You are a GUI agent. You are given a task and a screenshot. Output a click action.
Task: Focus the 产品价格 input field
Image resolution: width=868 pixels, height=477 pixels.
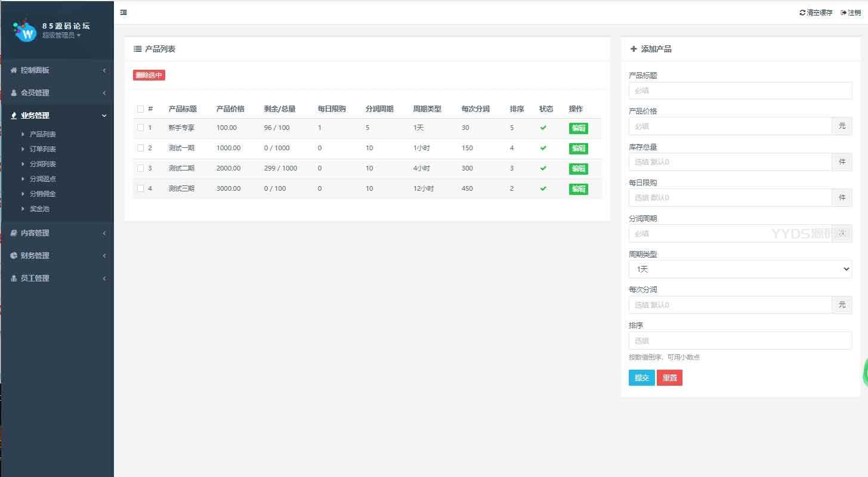730,126
